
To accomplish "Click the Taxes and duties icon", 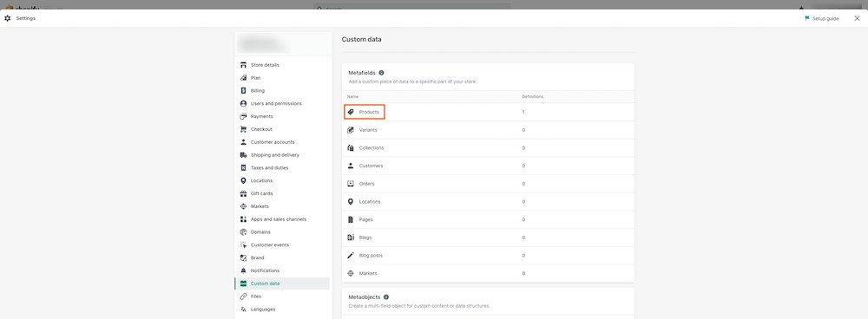I will 244,168.
